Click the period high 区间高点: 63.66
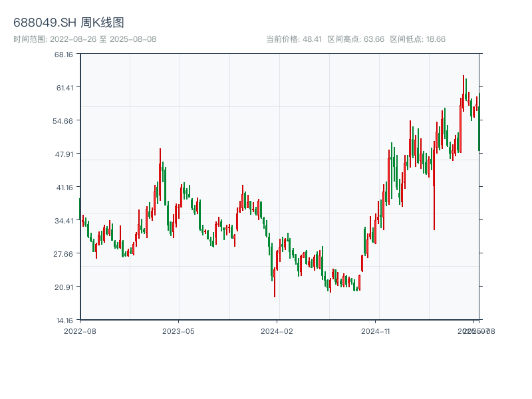This screenshot has width=532, height=399. point(356,39)
